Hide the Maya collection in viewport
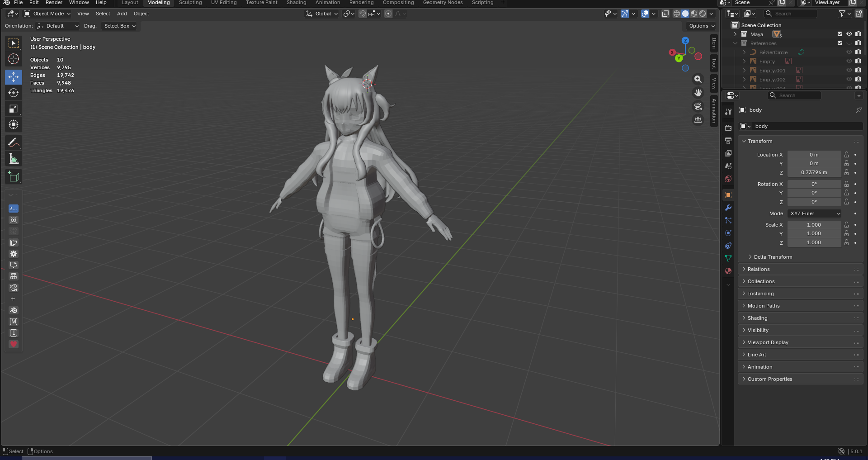 pyautogui.click(x=849, y=34)
